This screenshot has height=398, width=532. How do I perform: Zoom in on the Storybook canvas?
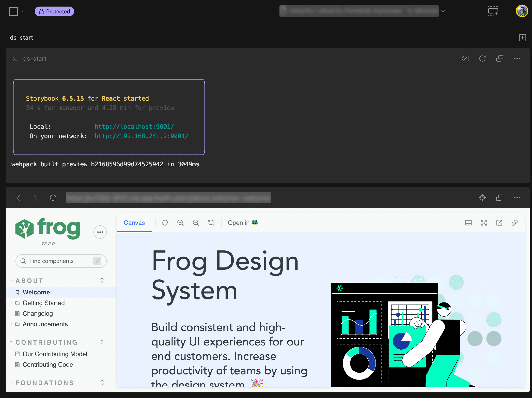[x=180, y=223]
